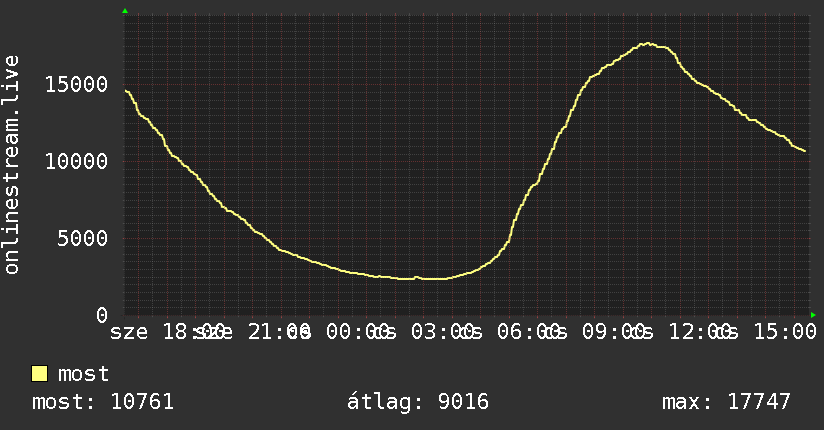824x430 pixels.
Task: Click the 'most' legend label
Action: pos(84,374)
